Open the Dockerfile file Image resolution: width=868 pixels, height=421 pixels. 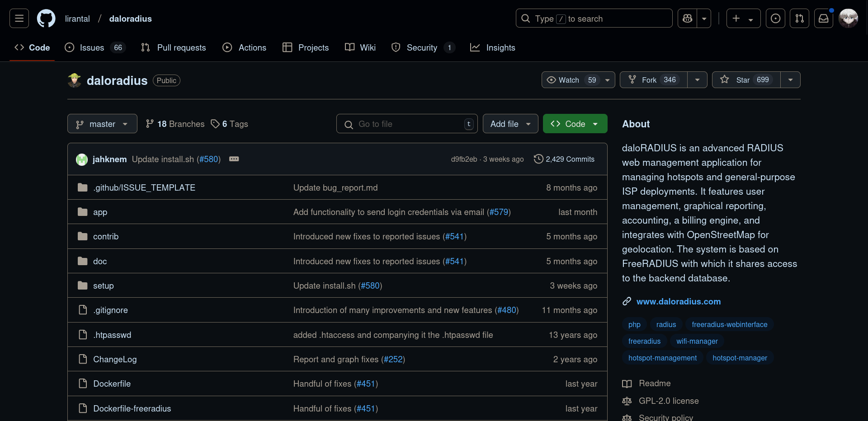(112, 384)
